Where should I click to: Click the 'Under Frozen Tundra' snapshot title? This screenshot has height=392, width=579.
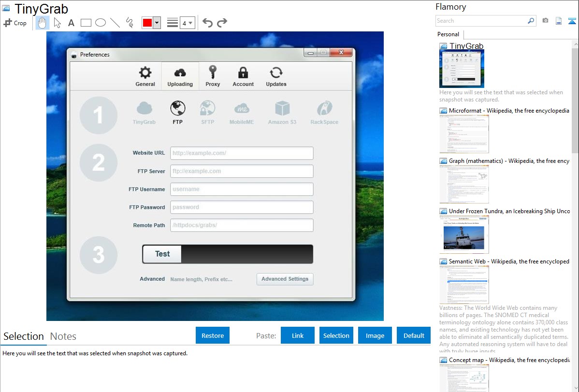coord(509,211)
